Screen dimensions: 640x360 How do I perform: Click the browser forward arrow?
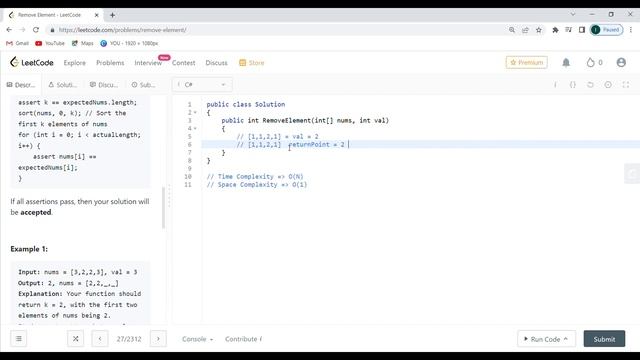point(22,30)
